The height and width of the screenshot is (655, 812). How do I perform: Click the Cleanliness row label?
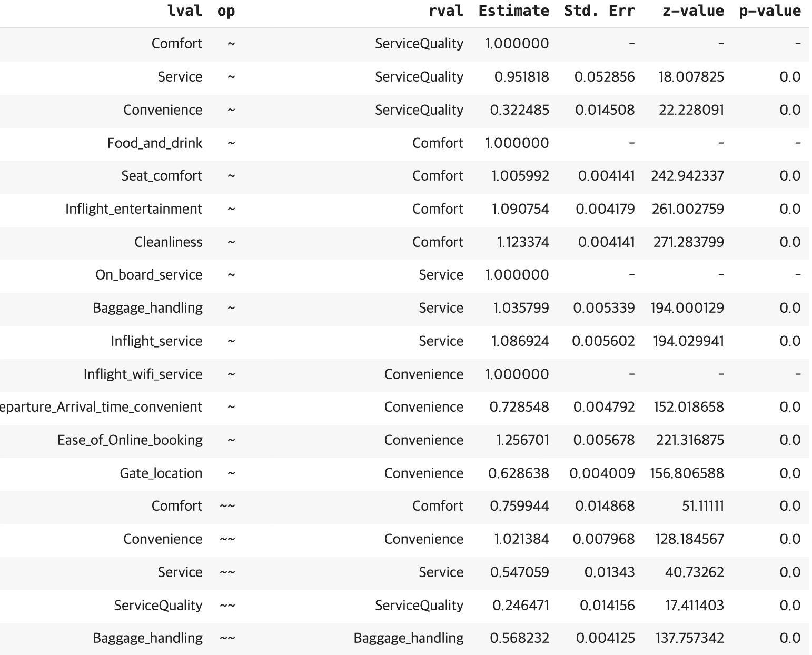(168, 242)
